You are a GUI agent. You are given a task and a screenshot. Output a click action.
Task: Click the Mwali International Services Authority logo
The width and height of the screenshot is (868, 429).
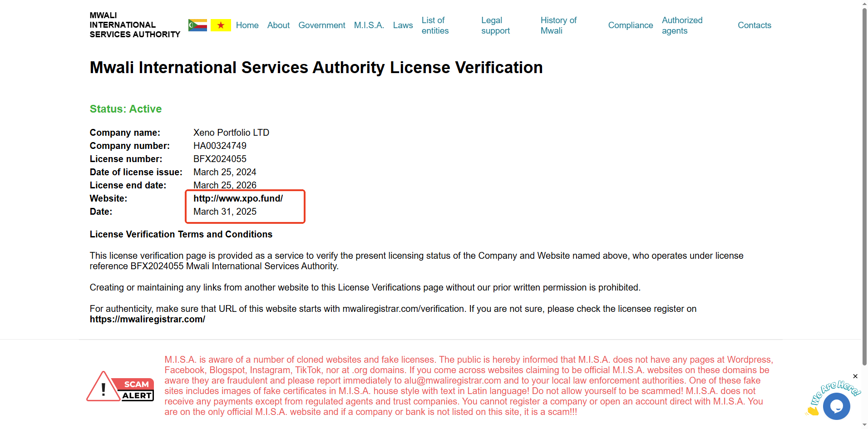point(135,25)
